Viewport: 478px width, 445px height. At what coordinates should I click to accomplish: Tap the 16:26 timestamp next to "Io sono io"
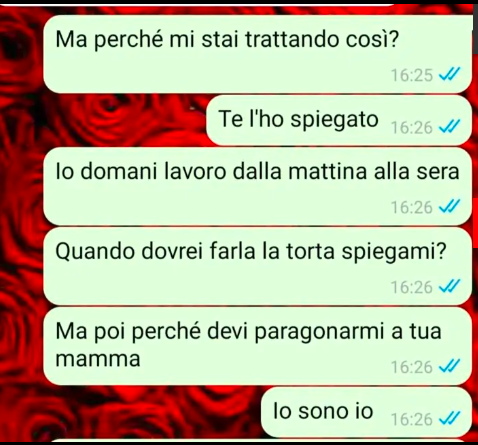[x=412, y=419]
